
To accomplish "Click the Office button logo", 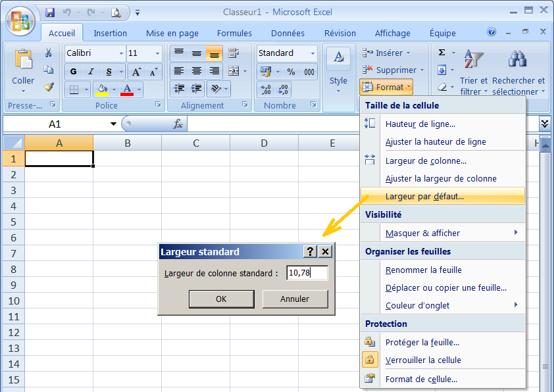I will 20,20.
